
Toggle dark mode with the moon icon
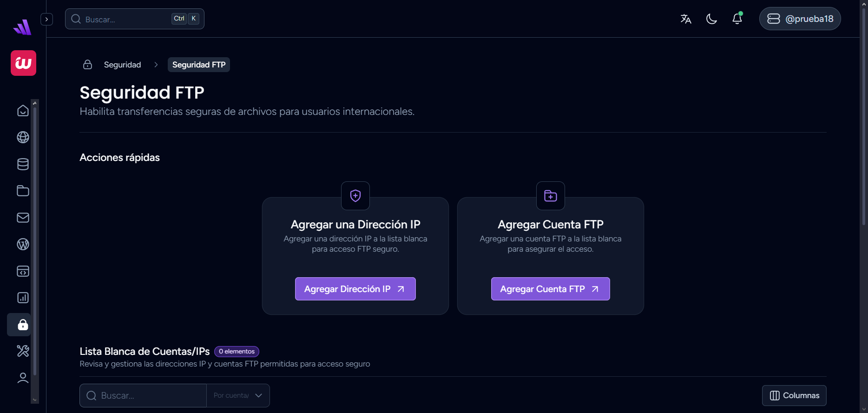coord(711,19)
